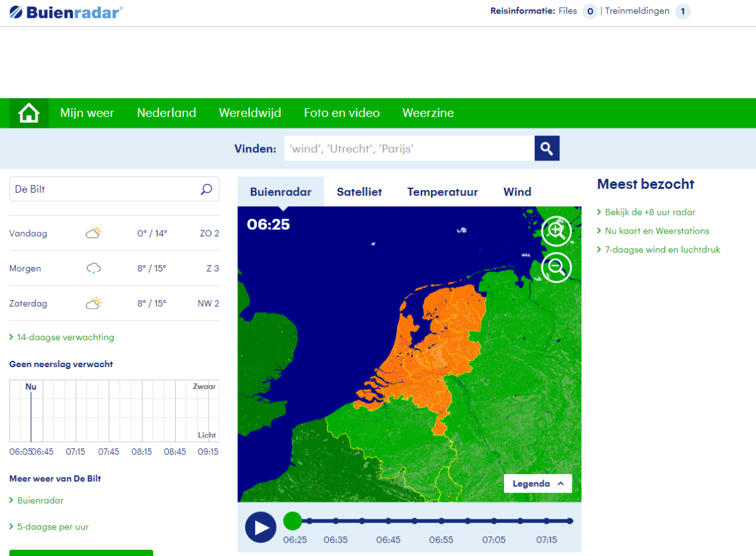
Task: Open the Treinmeldingen count badge
Action: [x=683, y=11]
